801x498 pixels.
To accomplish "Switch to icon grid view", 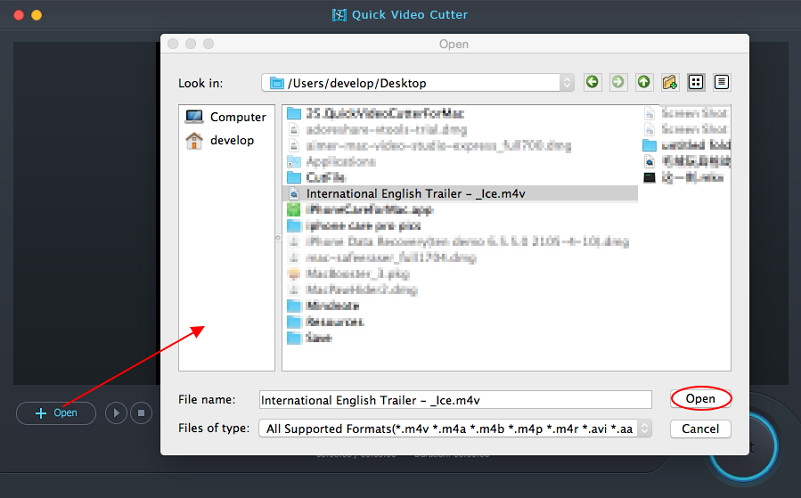I will pyautogui.click(x=696, y=82).
